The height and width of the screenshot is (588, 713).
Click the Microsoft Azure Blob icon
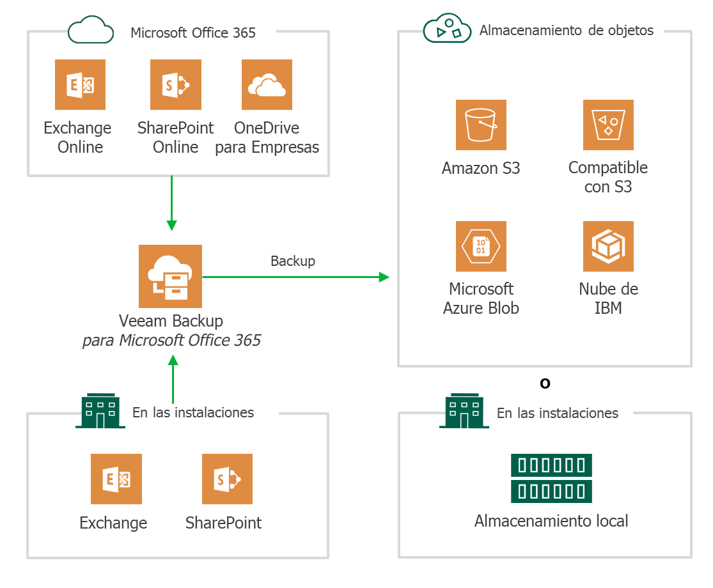[481, 246]
